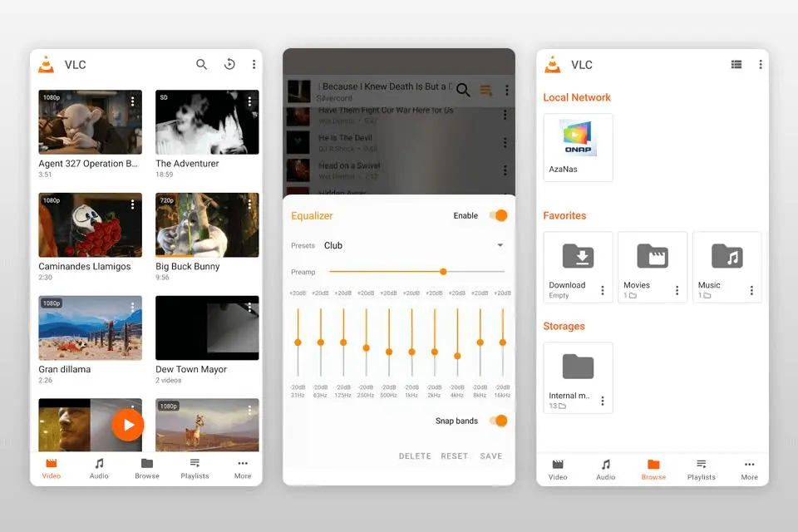
Task: Open More tab in the browse screen
Action: point(749,470)
